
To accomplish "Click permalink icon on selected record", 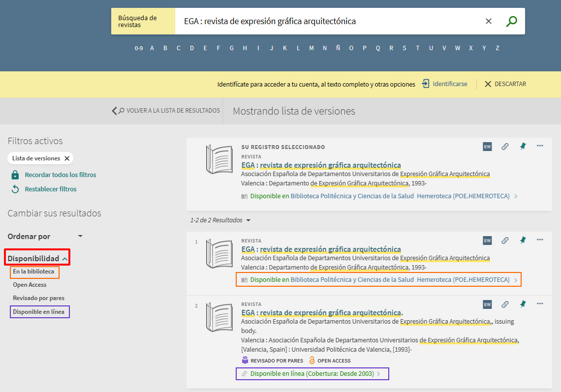I will tap(505, 146).
